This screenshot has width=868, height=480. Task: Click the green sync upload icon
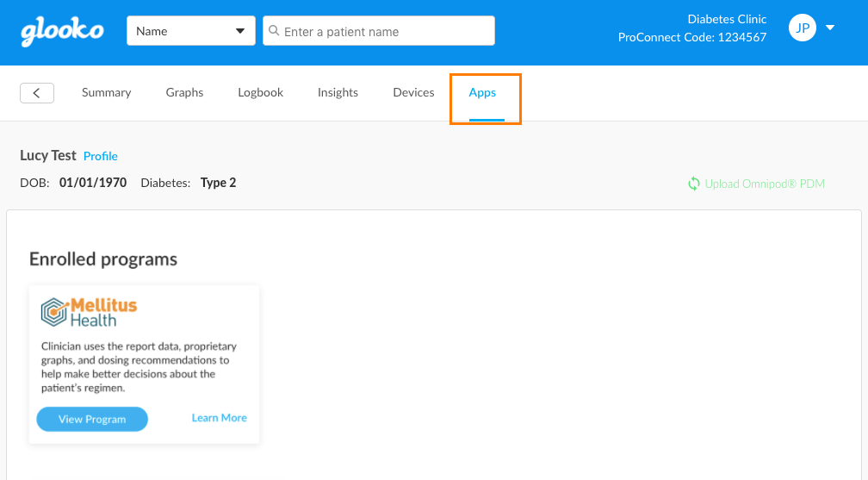click(694, 184)
